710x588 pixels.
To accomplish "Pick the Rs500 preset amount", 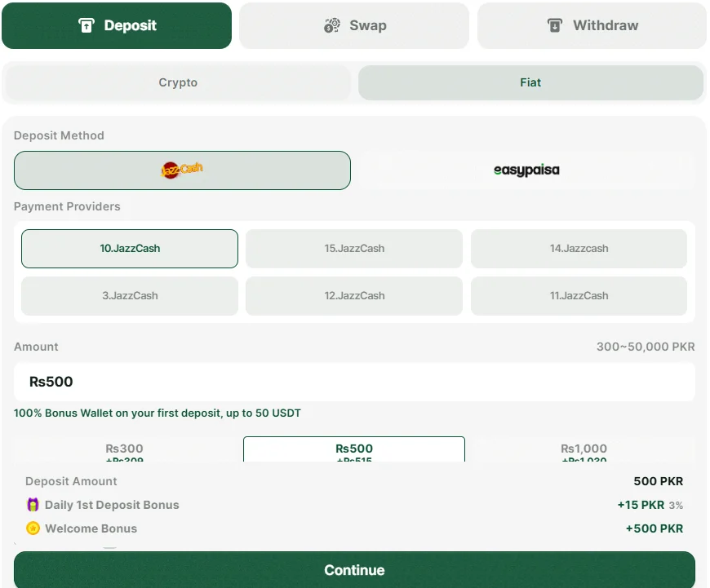I will 354,450.
